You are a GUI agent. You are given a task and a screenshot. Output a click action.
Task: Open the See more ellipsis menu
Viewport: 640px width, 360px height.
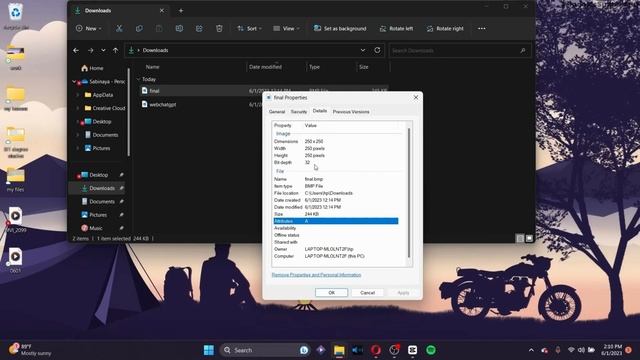482,29
